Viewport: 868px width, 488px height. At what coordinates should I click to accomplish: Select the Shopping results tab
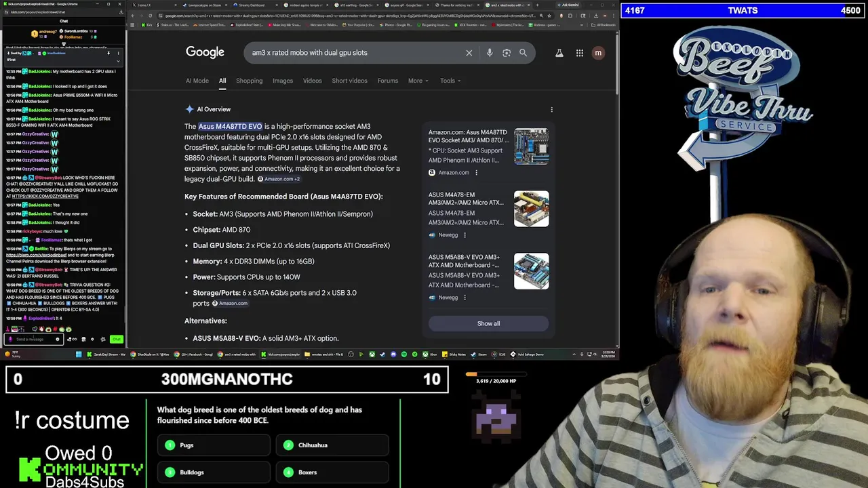click(249, 81)
